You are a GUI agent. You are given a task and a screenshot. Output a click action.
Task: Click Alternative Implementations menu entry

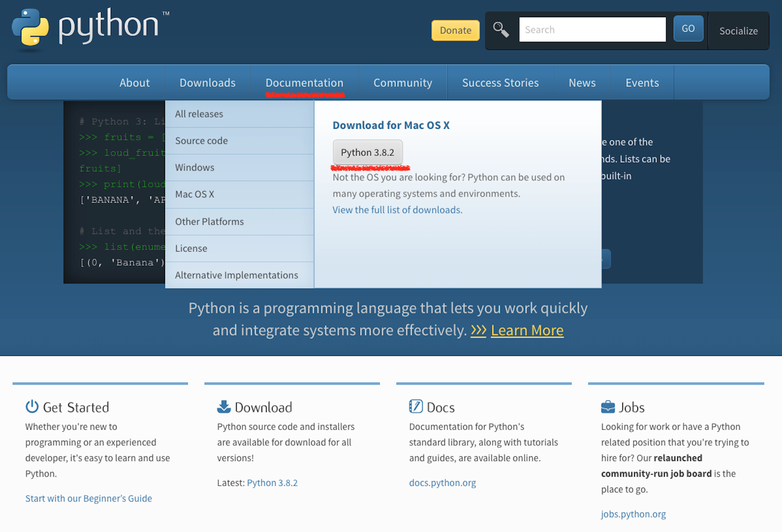click(x=236, y=275)
